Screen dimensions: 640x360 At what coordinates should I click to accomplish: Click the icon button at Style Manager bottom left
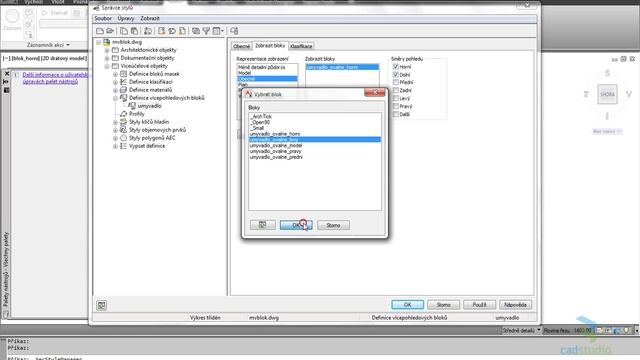102,305
